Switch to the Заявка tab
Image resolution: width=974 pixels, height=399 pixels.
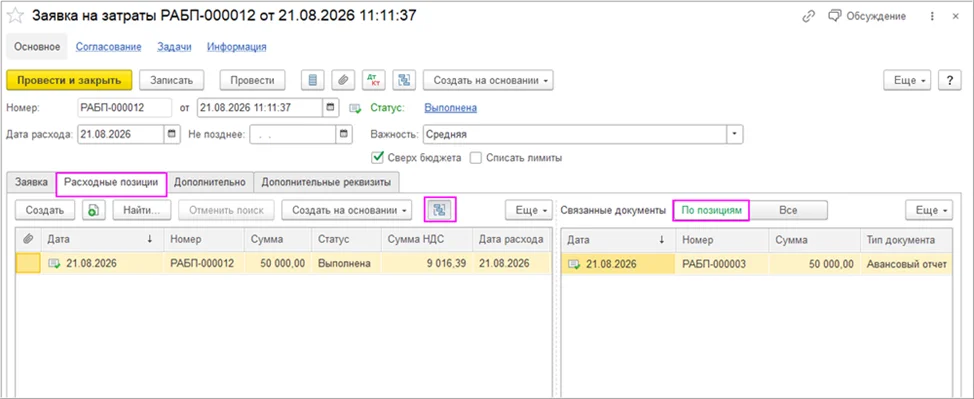[31, 182]
